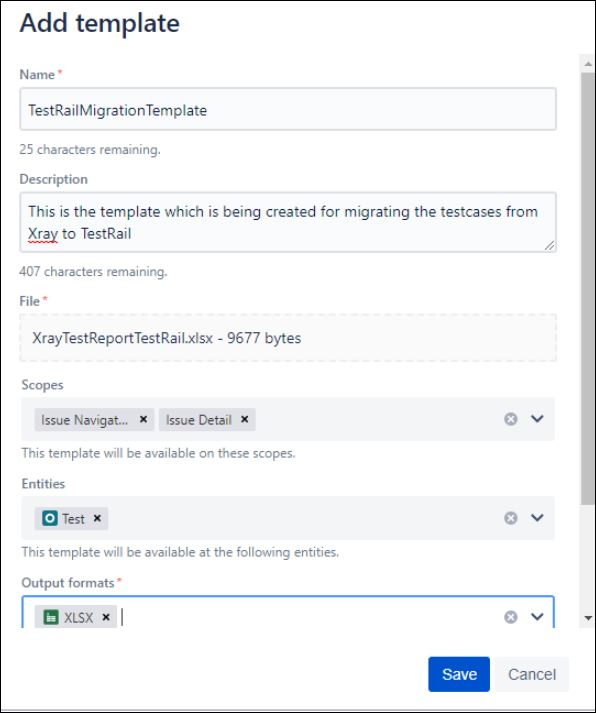This screenshot has height=713, width=596.
Task: Focus the Name input field
Action: 288,109
